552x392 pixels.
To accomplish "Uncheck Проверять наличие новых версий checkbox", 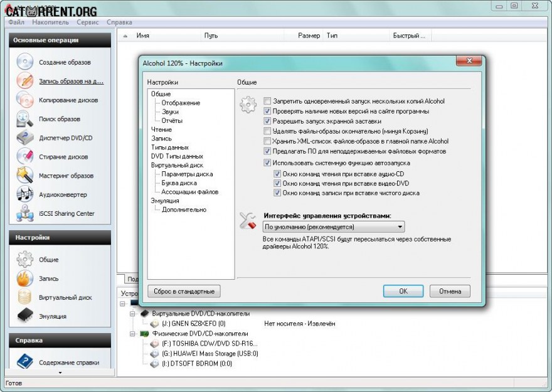I will 267,111.
